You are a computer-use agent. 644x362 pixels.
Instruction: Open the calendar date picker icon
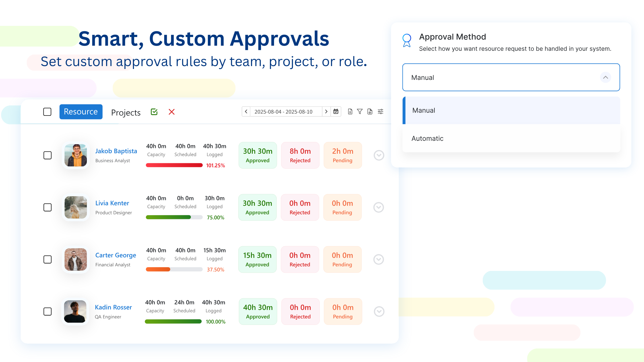tap(336, 111)
